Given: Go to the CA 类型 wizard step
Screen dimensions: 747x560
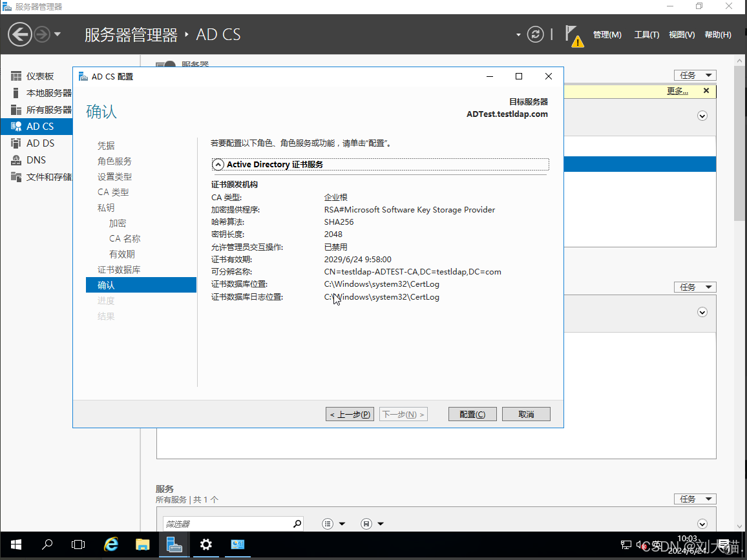Looking at the screenshot, I should [113, 192].
